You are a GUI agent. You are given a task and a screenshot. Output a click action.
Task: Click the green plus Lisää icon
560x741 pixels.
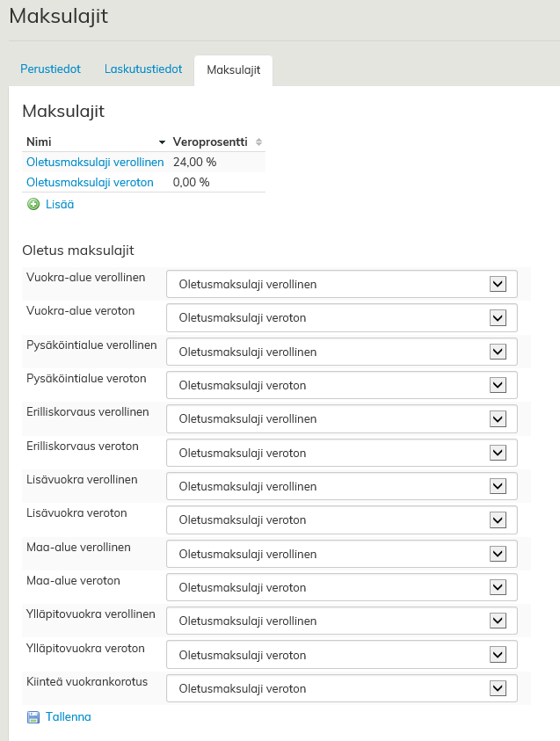33,204
